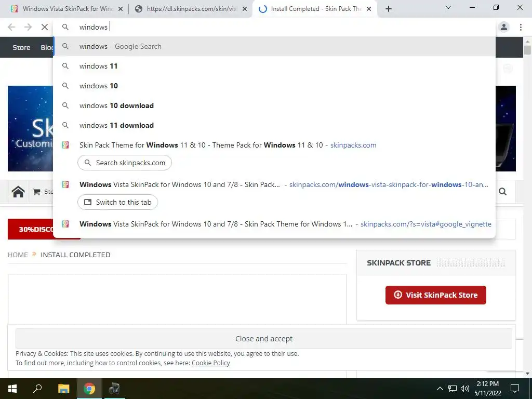Open the Store nav menu item
Screen dimensions: 532x399
21,47
